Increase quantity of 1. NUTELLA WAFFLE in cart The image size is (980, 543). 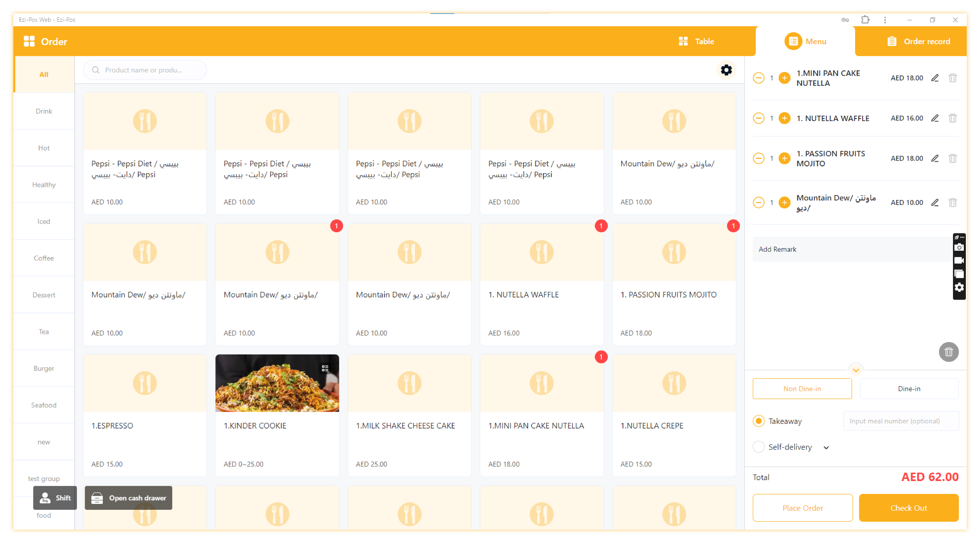784,118
